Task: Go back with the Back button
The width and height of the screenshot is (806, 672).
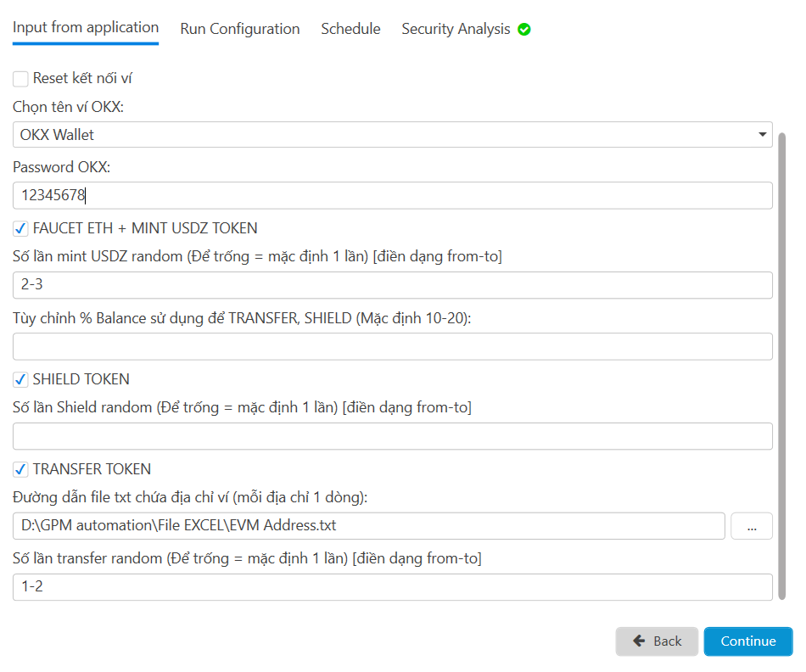Action: [657, 641]
